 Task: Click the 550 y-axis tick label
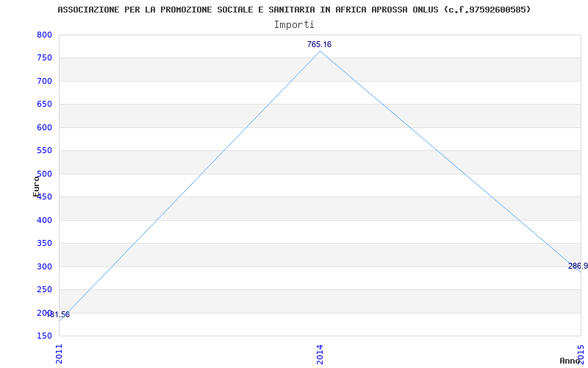tap(44, 151)
